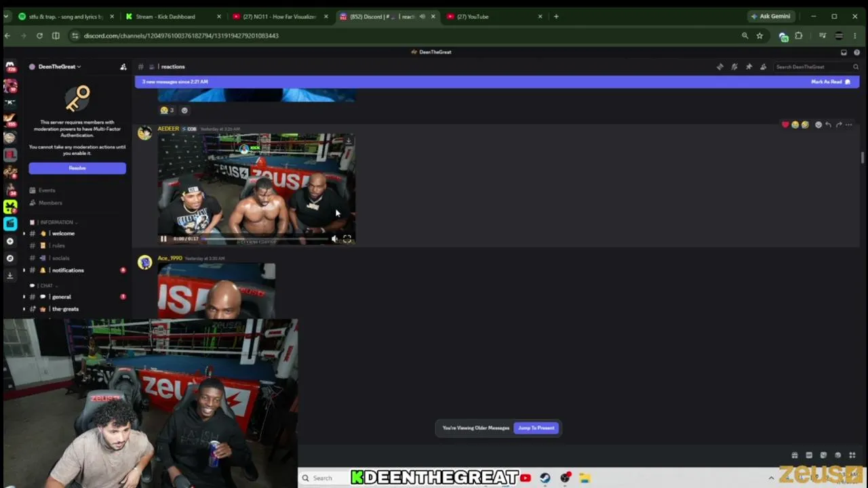
Task: Reply to AEDEER's message
Action: coord(828,125)
